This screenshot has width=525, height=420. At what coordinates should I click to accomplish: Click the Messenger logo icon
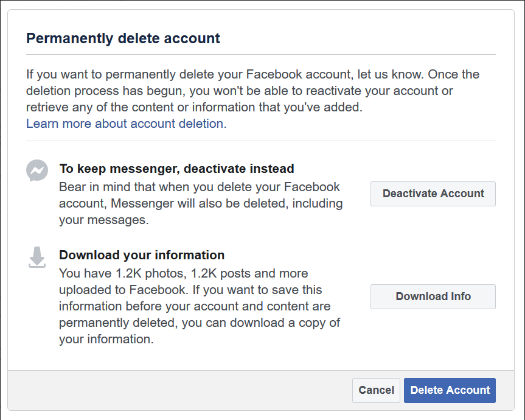tap(37, 171)
